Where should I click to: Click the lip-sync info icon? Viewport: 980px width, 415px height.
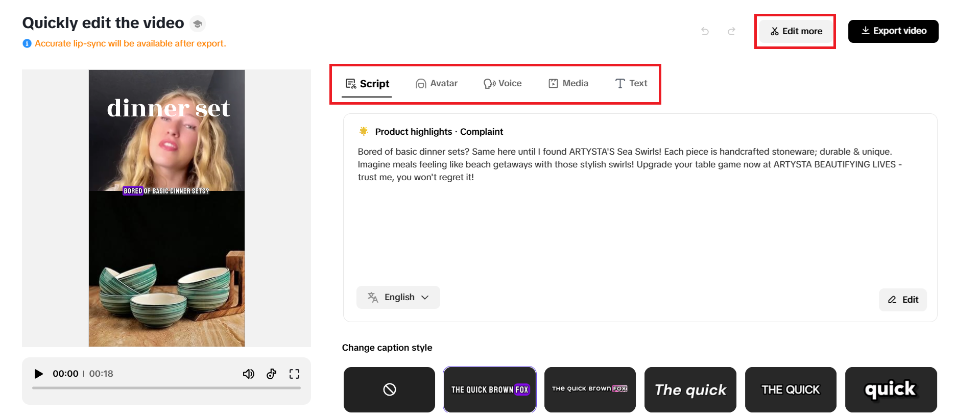pyautogui.click(x=27, y=44)
